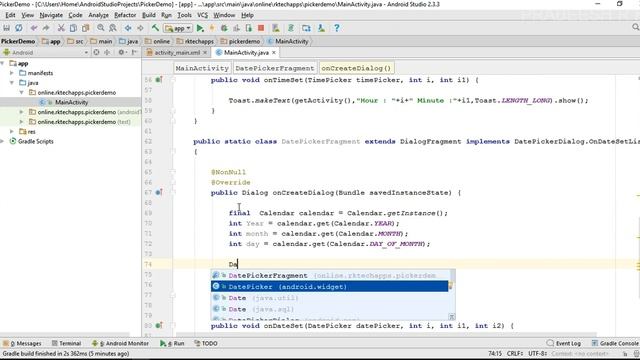This screenshot has height=360, width=640.
Task: Click the Help question mark icon
Action: (x=336, y=28)
